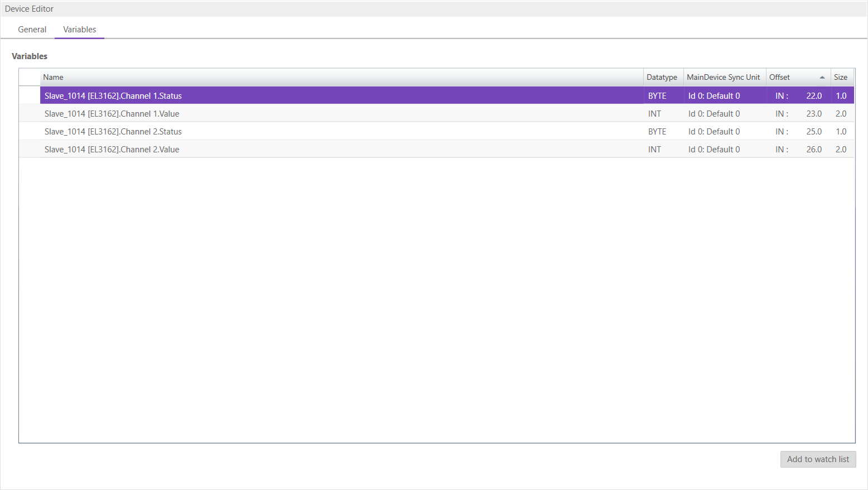Click offset 26.0 cell of Channel 2.Value
This screenshot has height=490, width=868.
click(x=813, y=150)
